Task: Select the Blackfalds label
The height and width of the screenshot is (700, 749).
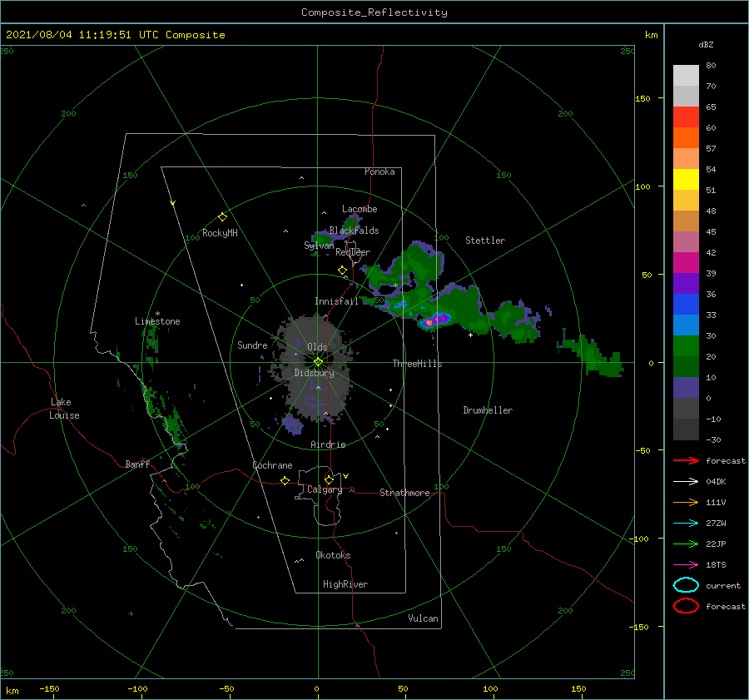Action: 354,231
